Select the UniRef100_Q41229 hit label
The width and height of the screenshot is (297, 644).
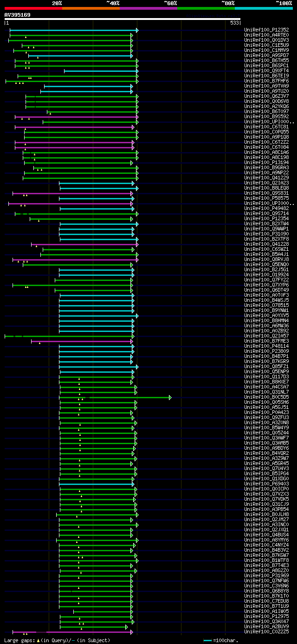[266, 178]
